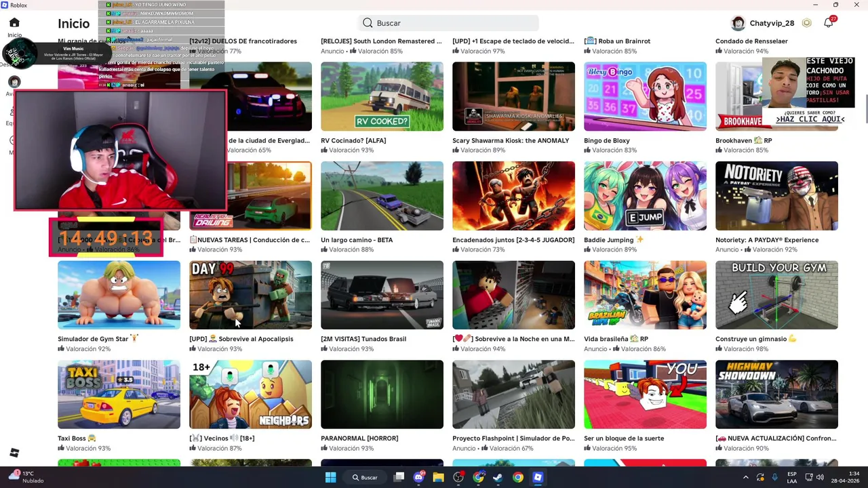Viewport: 868px width, 488px height.
Task: Open Discord from the taskbar
Action: pyautogui.click(x=418, y=477)
